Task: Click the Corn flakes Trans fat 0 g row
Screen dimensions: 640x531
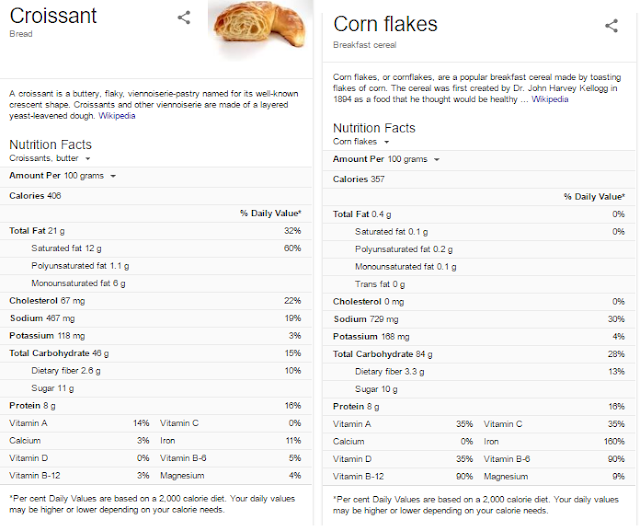Action: point(479,284)
